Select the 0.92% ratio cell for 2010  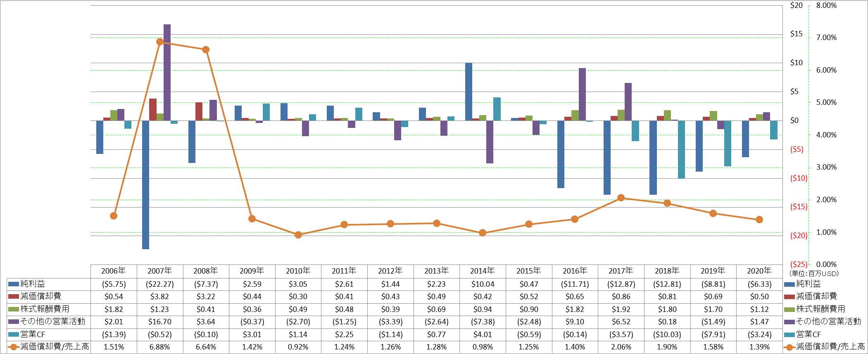298,347
